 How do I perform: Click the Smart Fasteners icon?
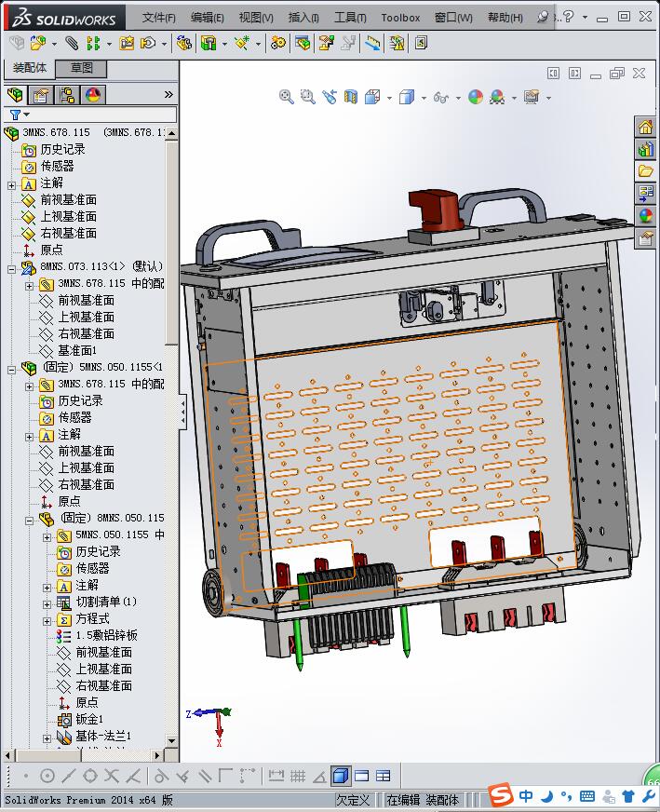tap(127, 43)
